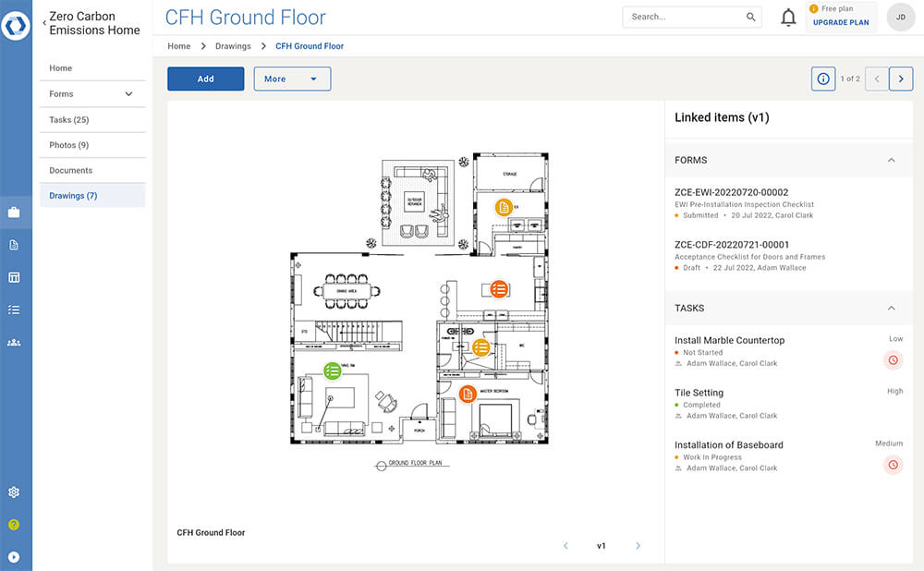Open Photos (9) in the sidebar
The width and height of the screenshot is (924, 571).
[x=69, y=145]
